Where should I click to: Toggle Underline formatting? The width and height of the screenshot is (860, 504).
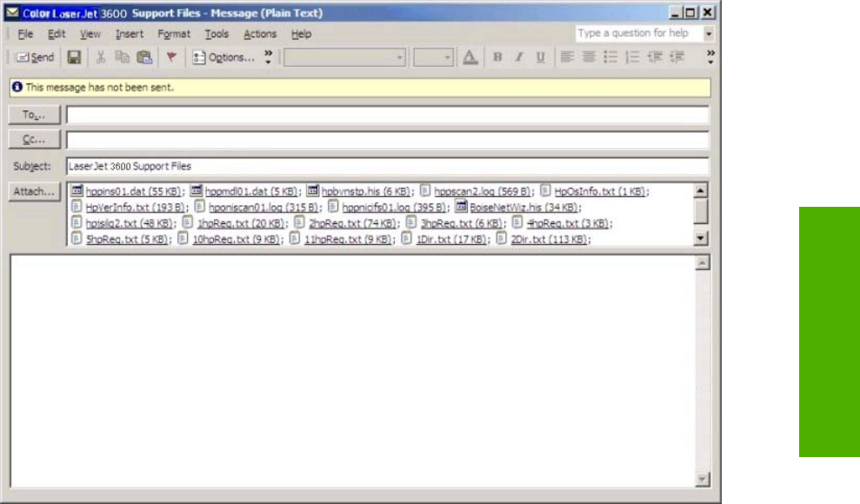click(x=540, y=57)
